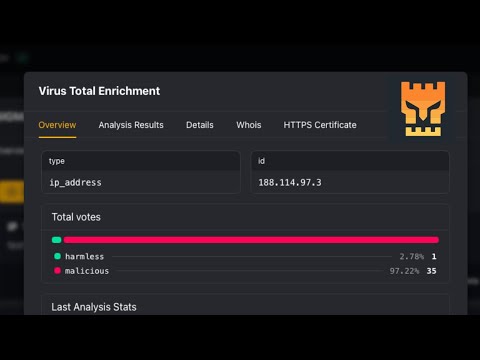Click the 'Virus Total Enrichment' title
Image resolution: width=480 pixels, height=360 pixels.
click(99, 91)
